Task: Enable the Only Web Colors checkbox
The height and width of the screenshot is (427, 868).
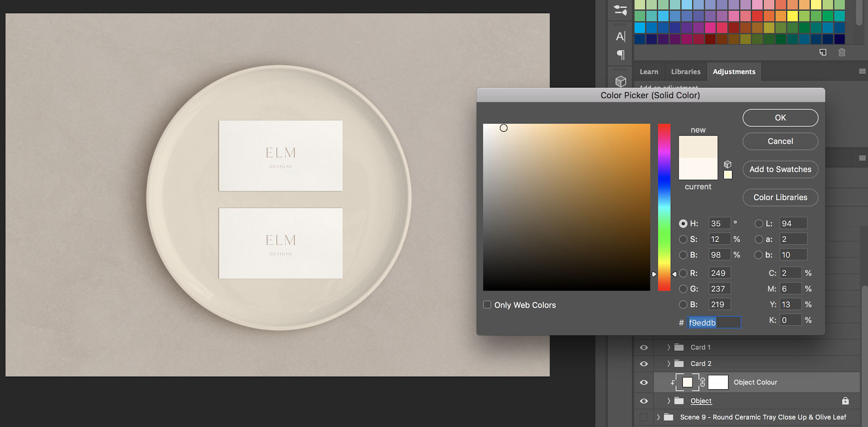Action: (487, 305)
